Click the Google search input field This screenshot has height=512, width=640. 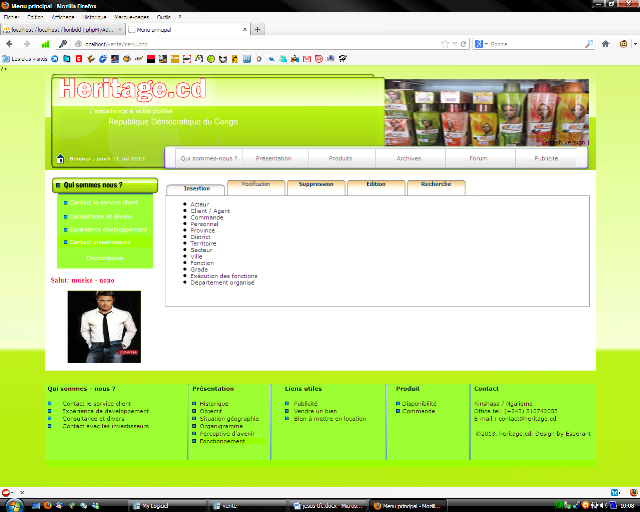(x=537, y=44)
